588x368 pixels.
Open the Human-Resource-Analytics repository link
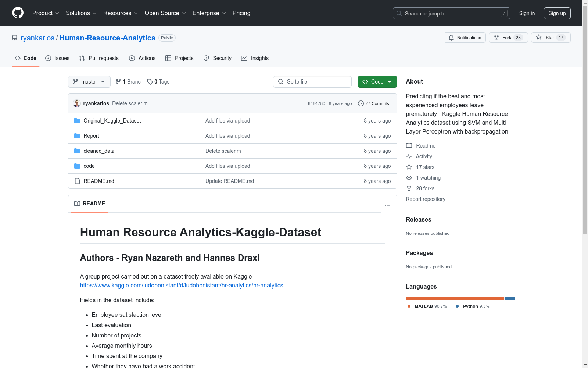point(107,38)
